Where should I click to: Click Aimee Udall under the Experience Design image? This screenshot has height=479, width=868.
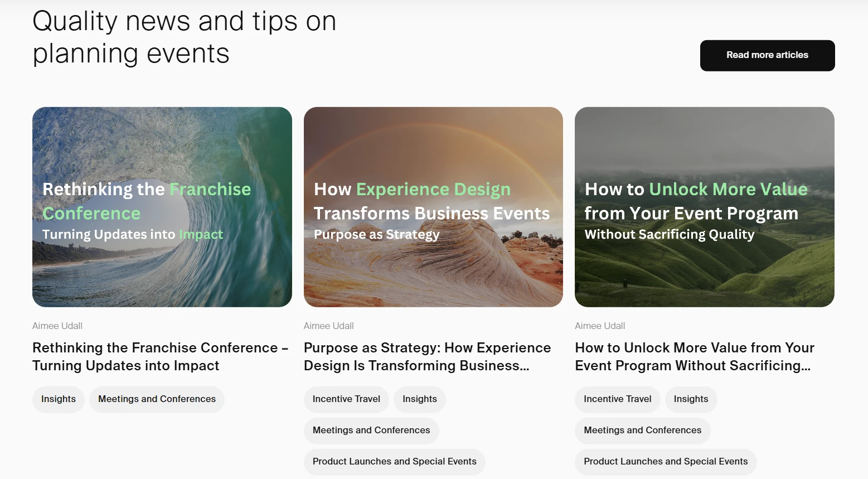click(x=328, y=326)
